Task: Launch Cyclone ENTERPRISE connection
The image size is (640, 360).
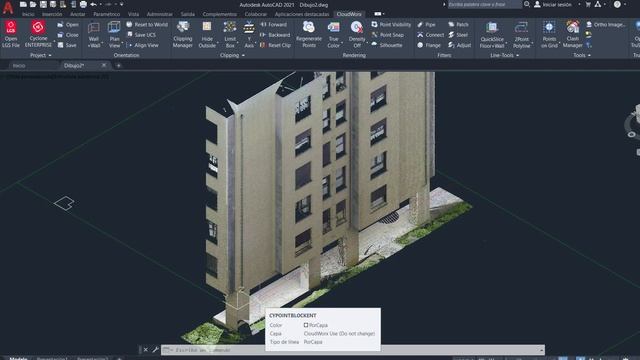Action: click(38, 34)
